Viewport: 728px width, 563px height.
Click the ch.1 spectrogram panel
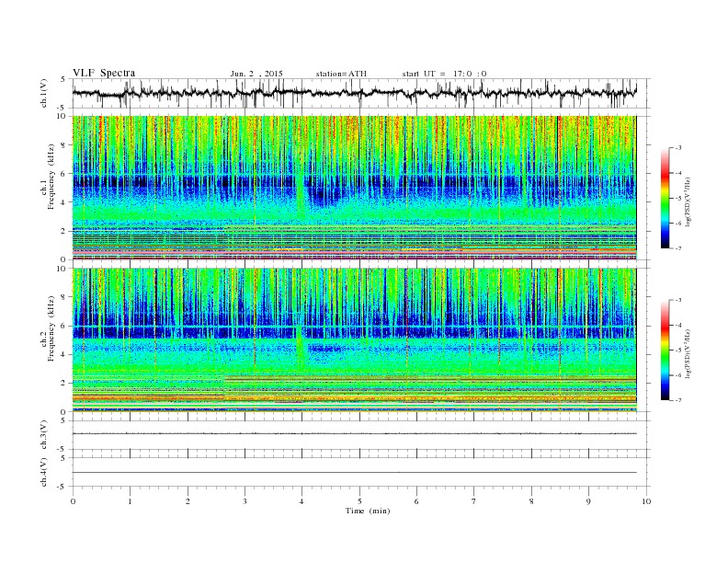coord(354,188)
